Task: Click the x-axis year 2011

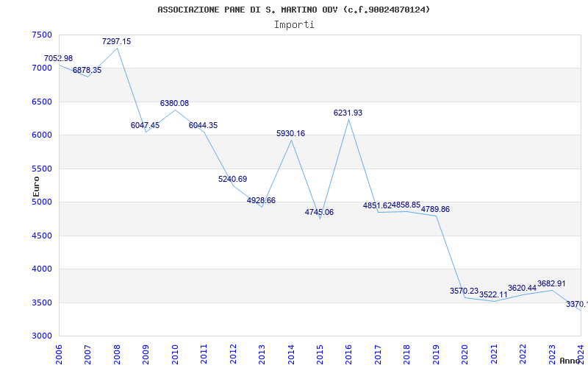Action: 204,354
